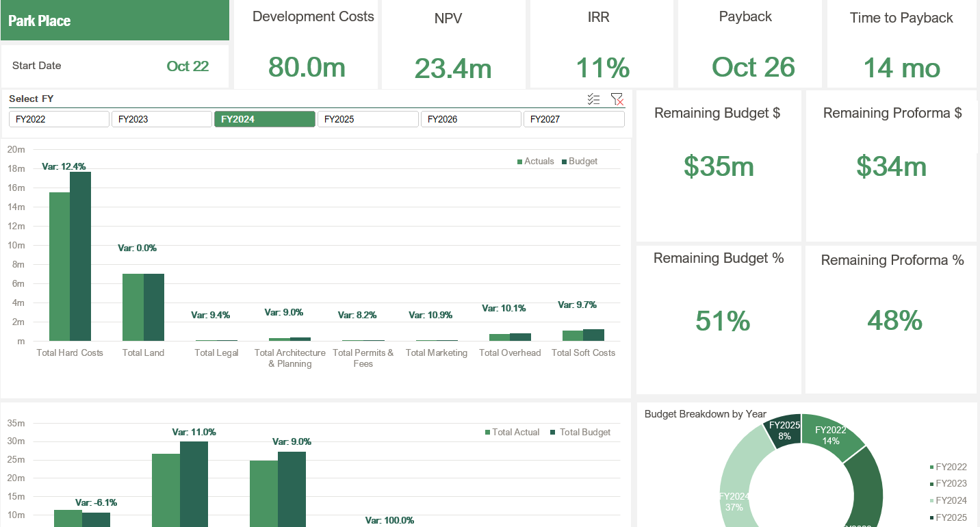Toggle the FY2022 fiscal year filter on
Viewport: 980px width, 527px height.
(x=59, y=118)
